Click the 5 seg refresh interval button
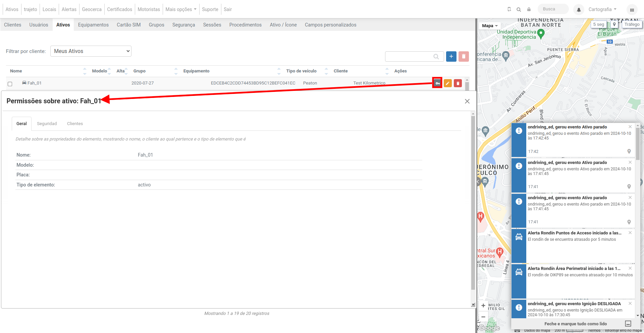 tap(598, 24)
